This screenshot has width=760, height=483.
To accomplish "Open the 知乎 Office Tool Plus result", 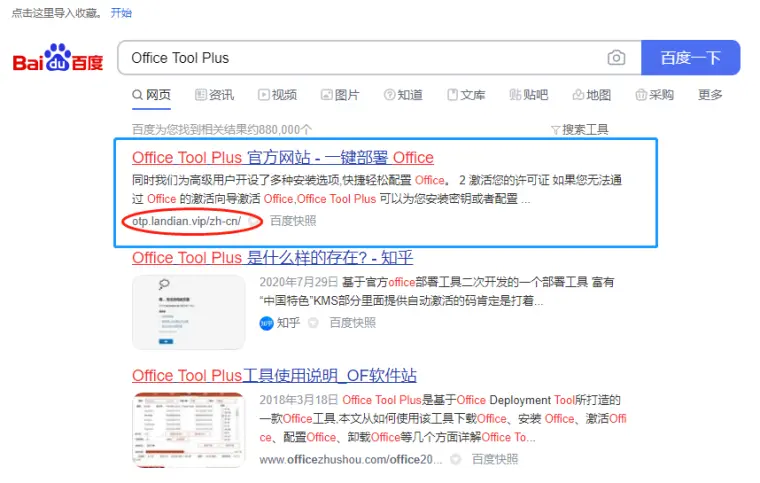I will (272, 257).
